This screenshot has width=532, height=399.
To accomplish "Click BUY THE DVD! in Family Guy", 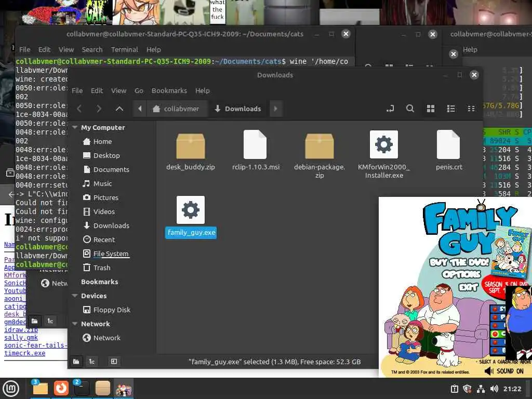I will (x=459, y=262).
